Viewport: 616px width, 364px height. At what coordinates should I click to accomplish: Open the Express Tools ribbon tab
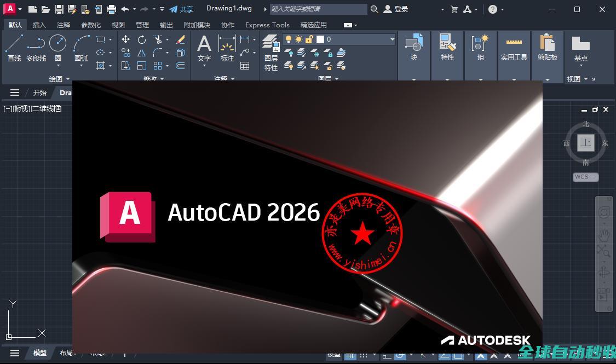click(x=267, y=25)
